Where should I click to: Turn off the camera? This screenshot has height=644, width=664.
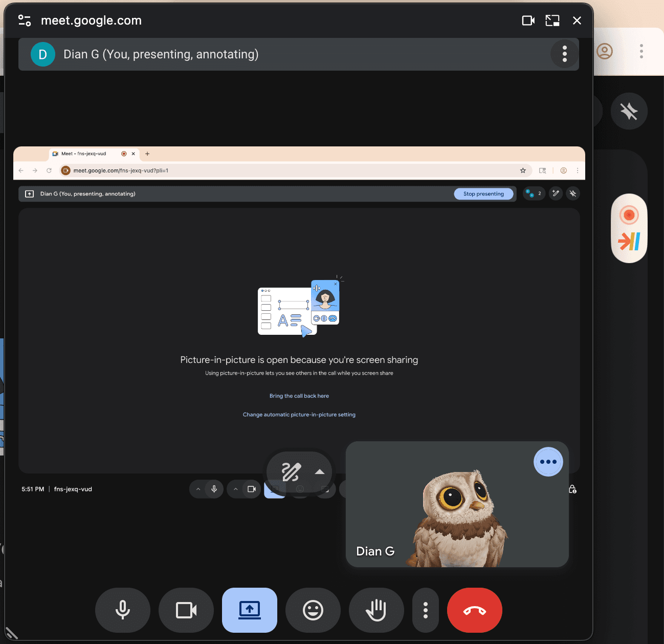point(186,610)
